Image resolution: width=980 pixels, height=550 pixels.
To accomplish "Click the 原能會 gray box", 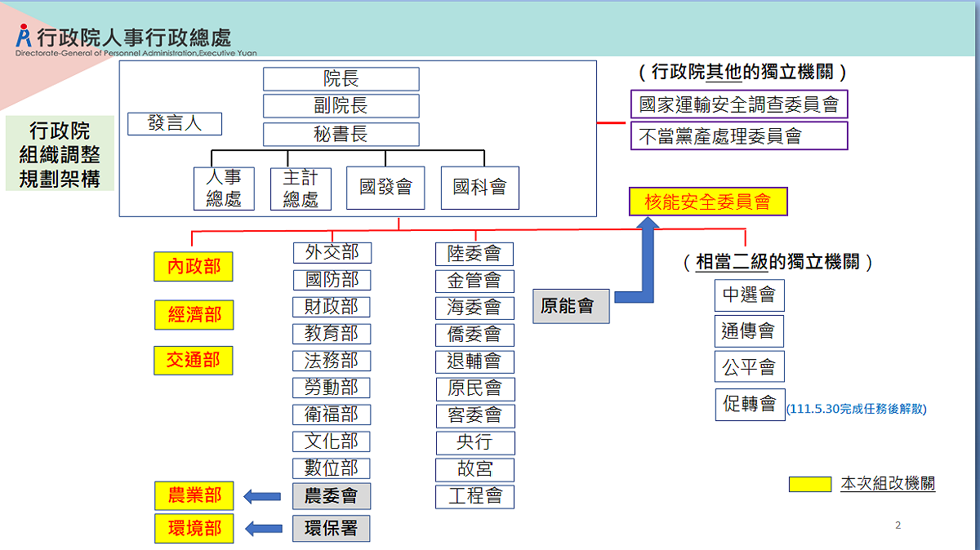I will [x=571, y=306].
